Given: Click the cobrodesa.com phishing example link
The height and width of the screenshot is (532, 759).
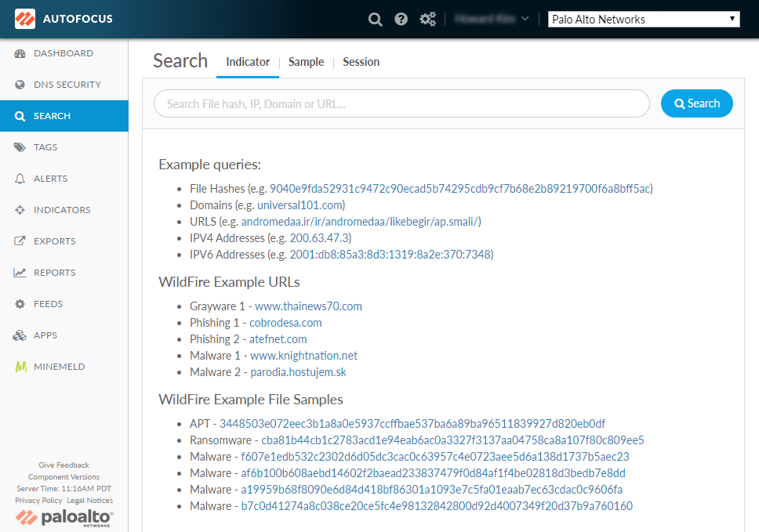Looking at the screenshot, I should (x=285, y=323).
